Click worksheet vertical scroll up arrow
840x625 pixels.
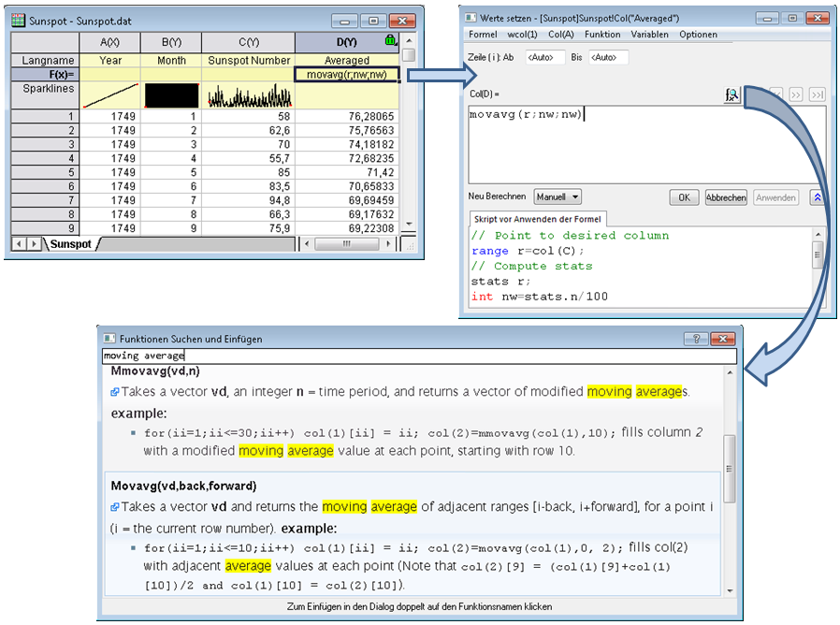pyautogui.click(x=409, y=41)
